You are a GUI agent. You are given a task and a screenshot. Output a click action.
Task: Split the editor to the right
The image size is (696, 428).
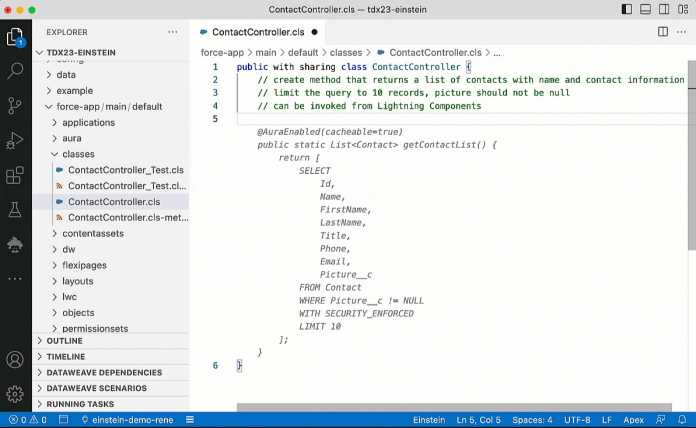(x=663, y=32)
